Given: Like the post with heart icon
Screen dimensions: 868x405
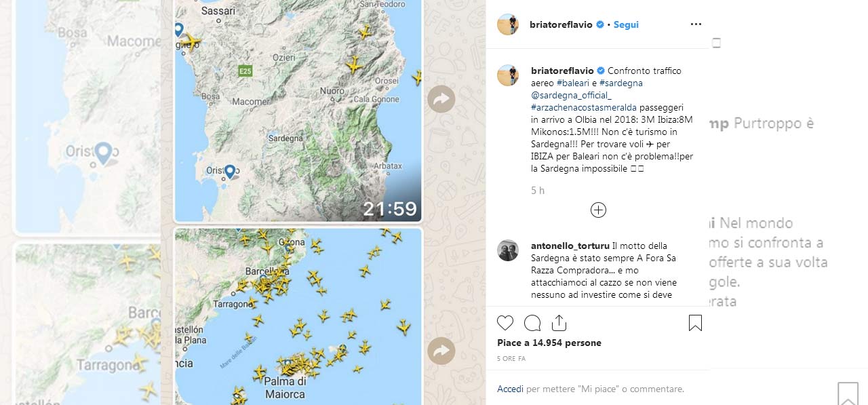Looking at the screenshot, I should tap(505, 323).
